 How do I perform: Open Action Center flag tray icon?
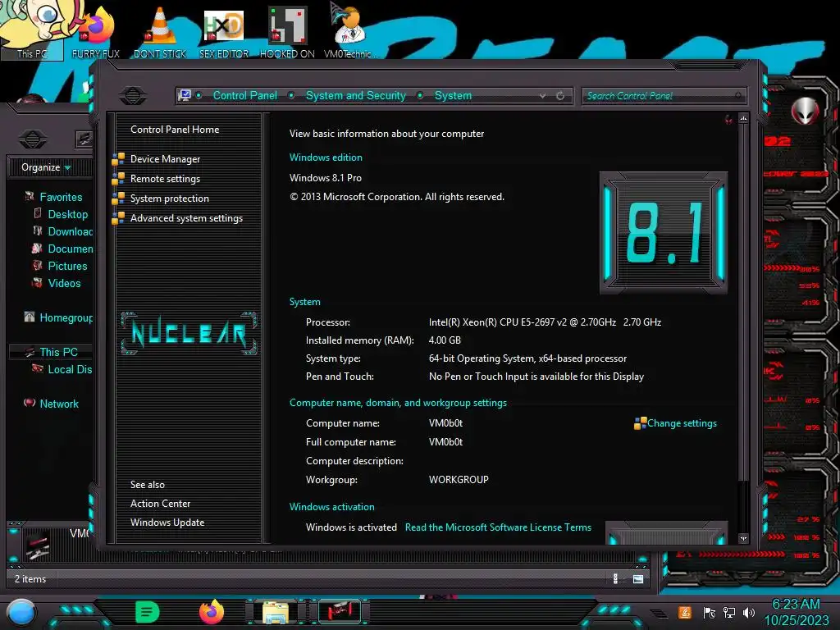pyautogui.click(x=710, y=612)
